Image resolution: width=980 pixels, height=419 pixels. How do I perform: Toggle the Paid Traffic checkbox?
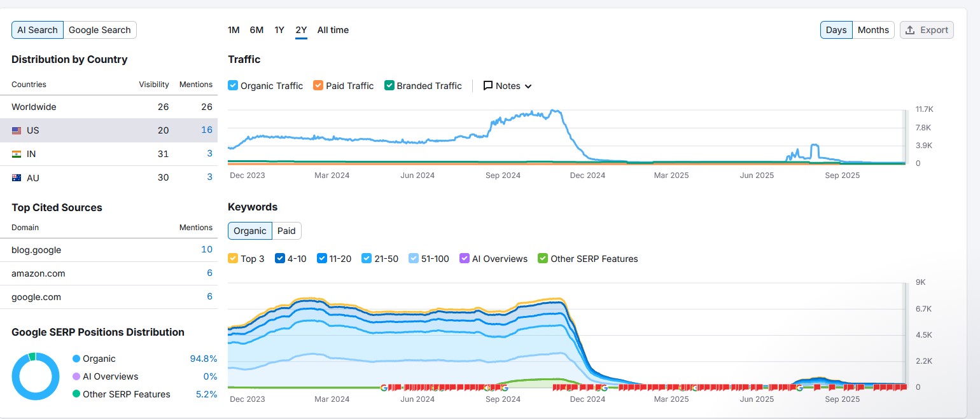click(x=318, y=86)
